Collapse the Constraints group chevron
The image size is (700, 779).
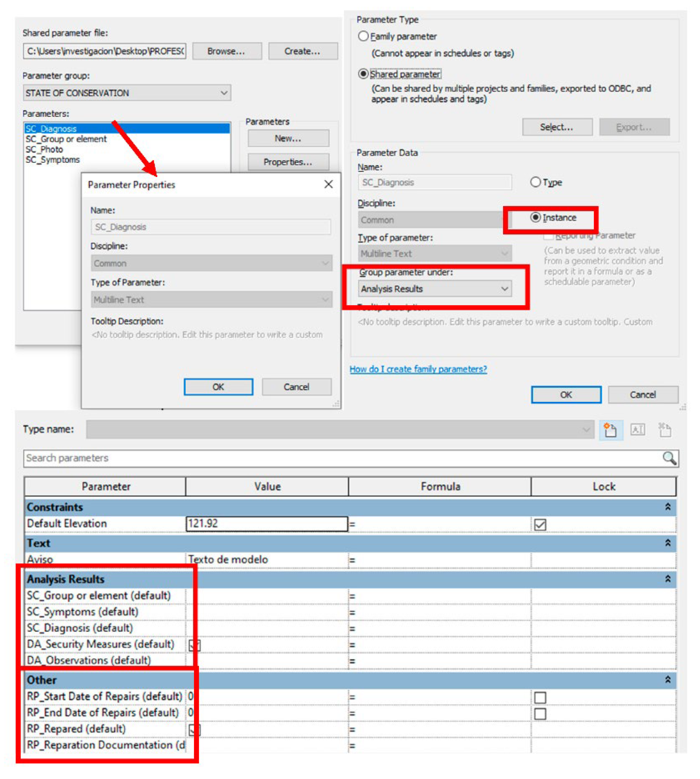(x=668, y=507)
